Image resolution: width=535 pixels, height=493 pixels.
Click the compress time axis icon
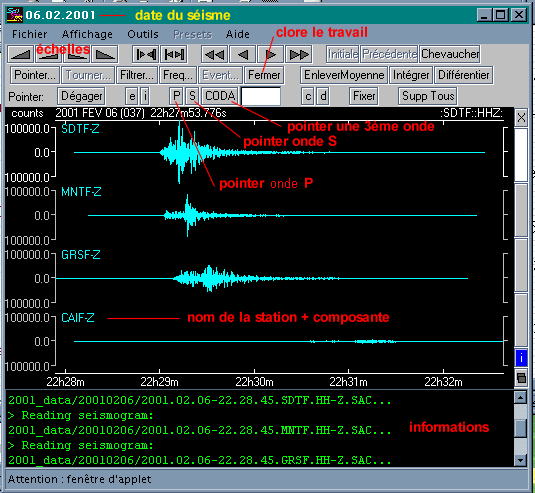click(x=146, y=54)
